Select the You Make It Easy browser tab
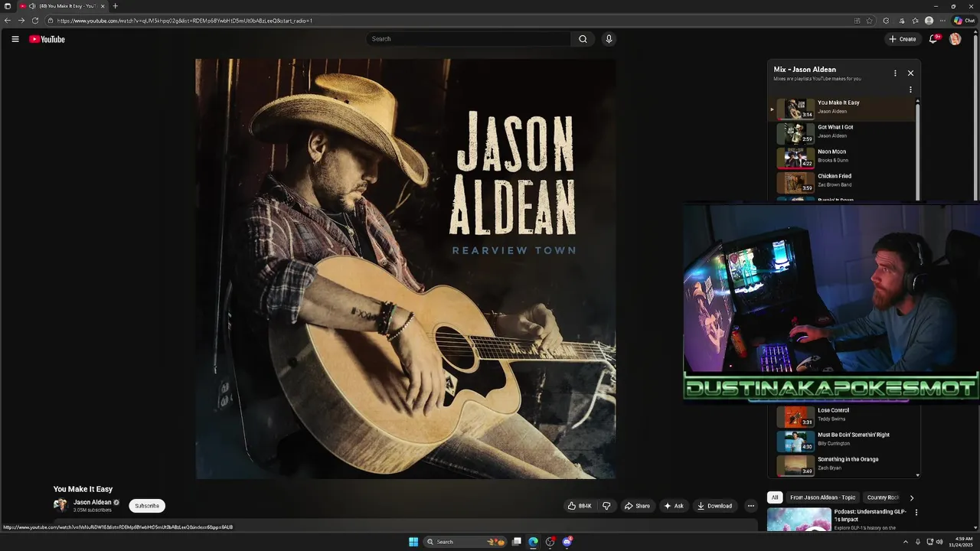 [63, 6]
